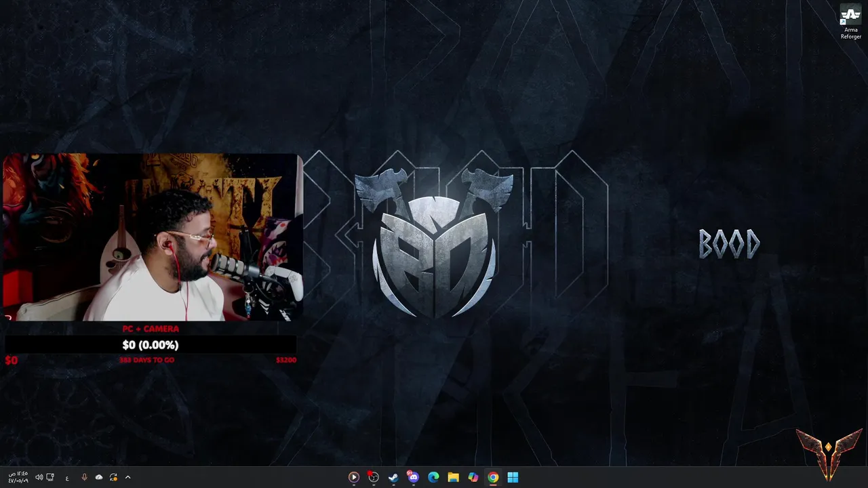Viewport: 868px width, 488px height.
Task: Open the media player taskbar icon
Action: (353, 477)
